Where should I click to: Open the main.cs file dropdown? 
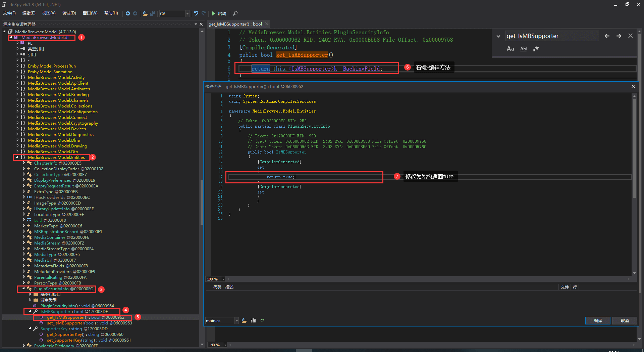(x=236, y=321)
